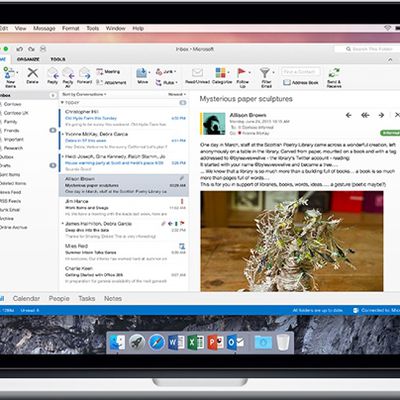Expand Yvonne McKay, Debra Garcia conversation
This screenshot has height=400, width=400.
click(x=63, y=134)
